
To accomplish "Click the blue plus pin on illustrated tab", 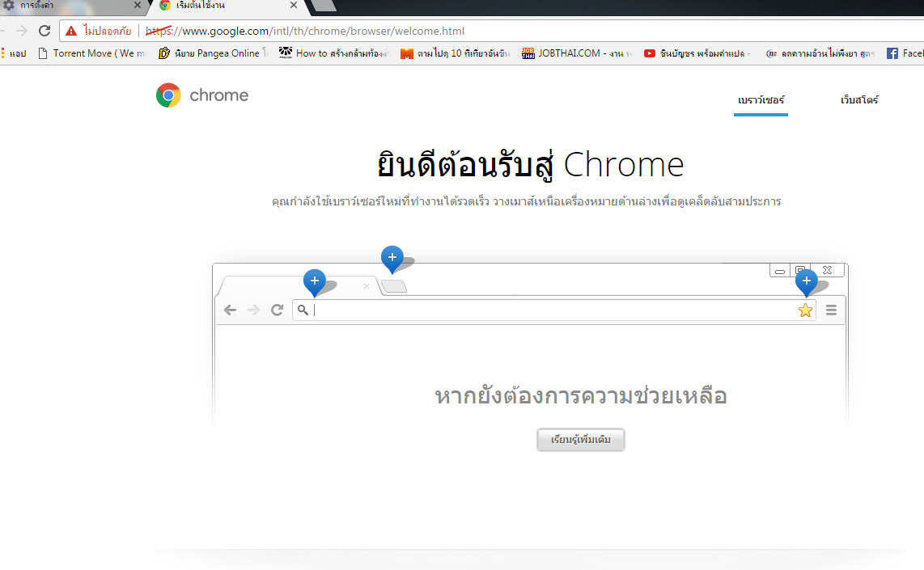I will [315, 283].
